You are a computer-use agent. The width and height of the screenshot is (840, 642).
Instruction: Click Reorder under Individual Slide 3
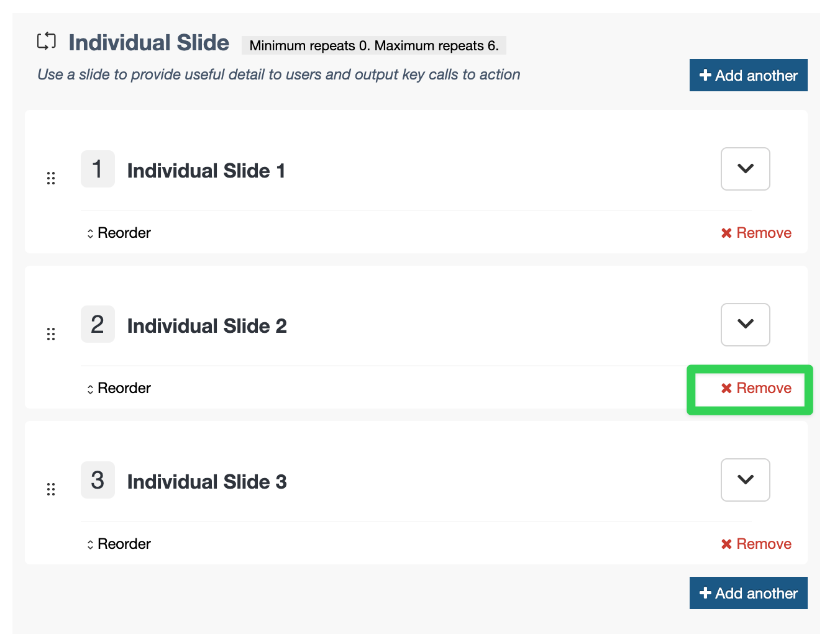click(119, 544)
